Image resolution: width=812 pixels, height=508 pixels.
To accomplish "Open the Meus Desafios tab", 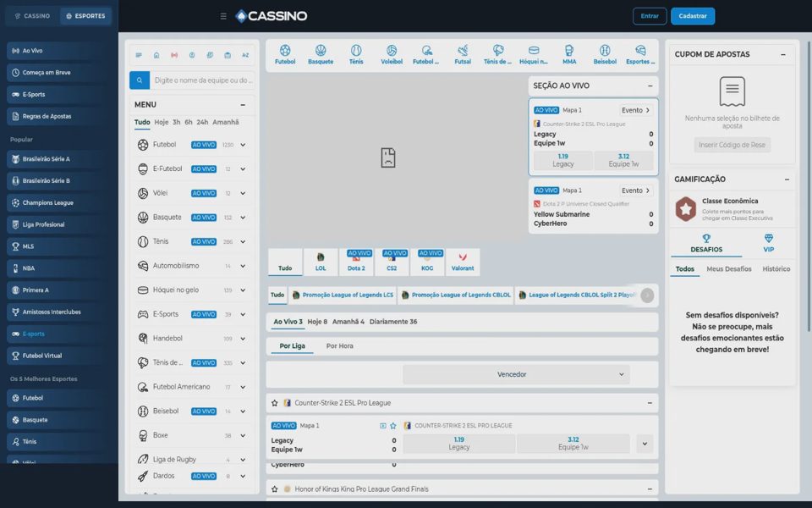I will pos(728,269).
